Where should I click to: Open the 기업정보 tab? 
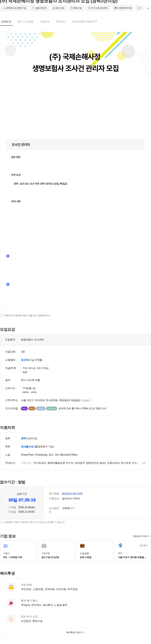(x=45, y=21)
